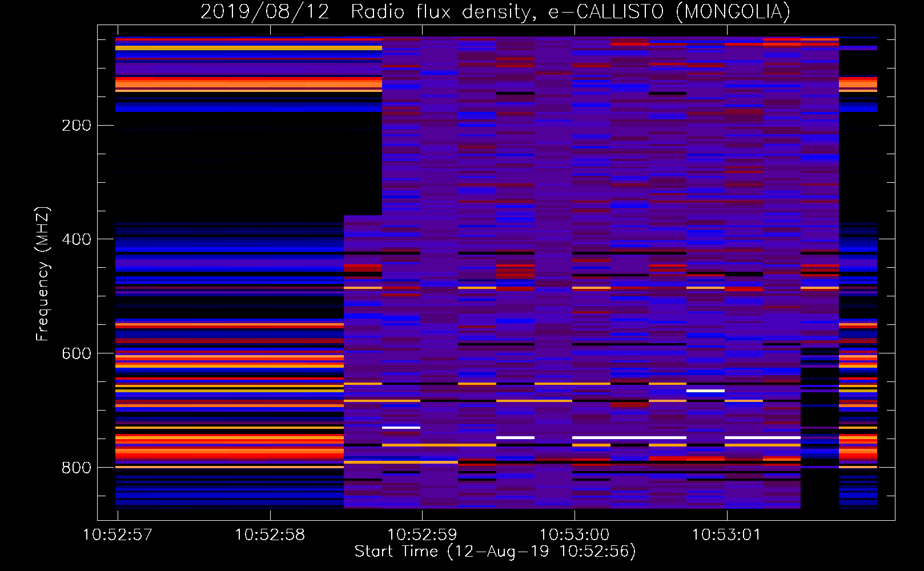Click the 'Start Time (12-Aug-19 10:52:56)' label

click(495, 552)
